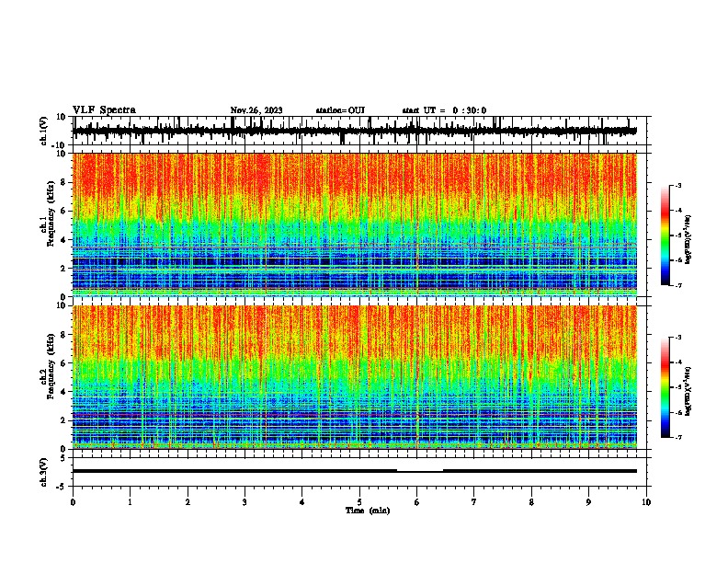The height and width of the screenshot is (563, 728).
Task: Click the "start UT = 0:30:0" header text
Action: pos(444,110)
